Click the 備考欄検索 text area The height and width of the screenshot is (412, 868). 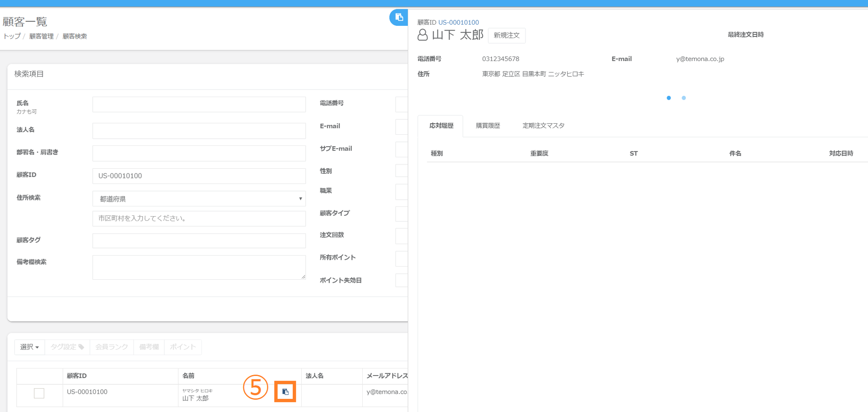point(199,267)
